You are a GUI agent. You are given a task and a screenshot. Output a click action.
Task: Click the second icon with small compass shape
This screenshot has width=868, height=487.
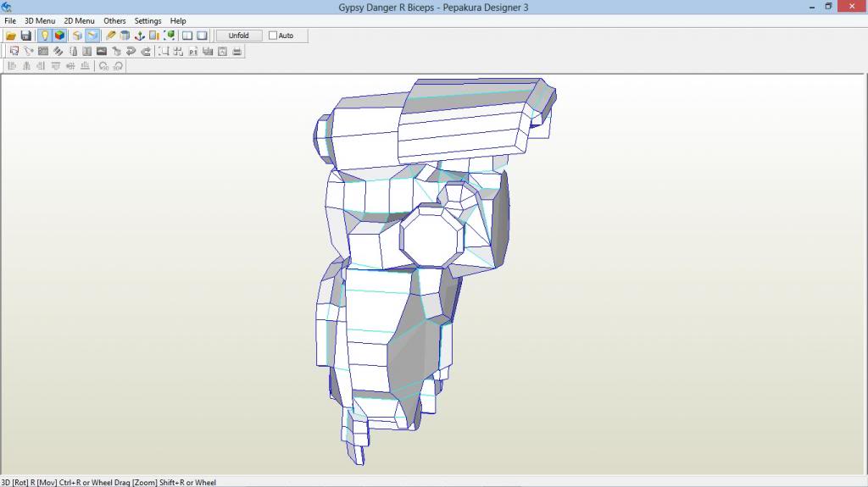[x=29, y=52]
